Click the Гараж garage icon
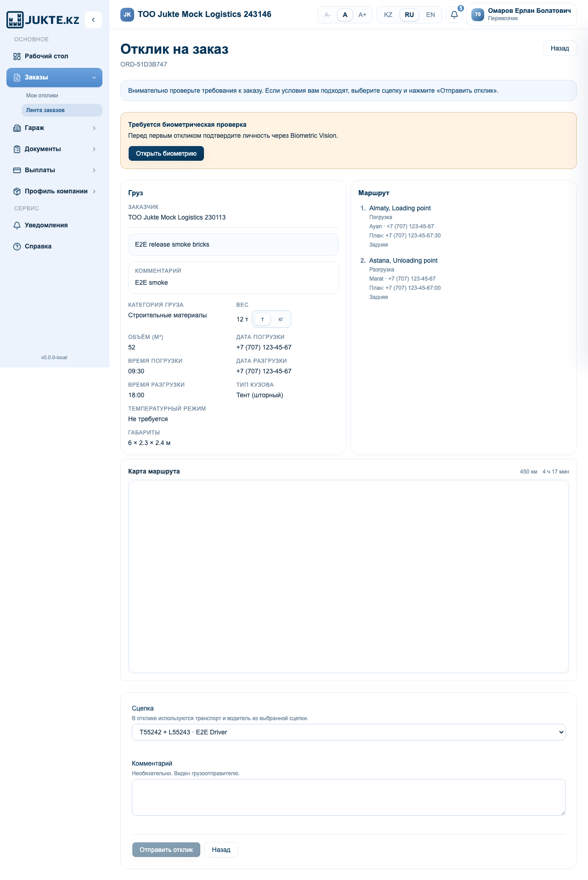 pos(17,128)
